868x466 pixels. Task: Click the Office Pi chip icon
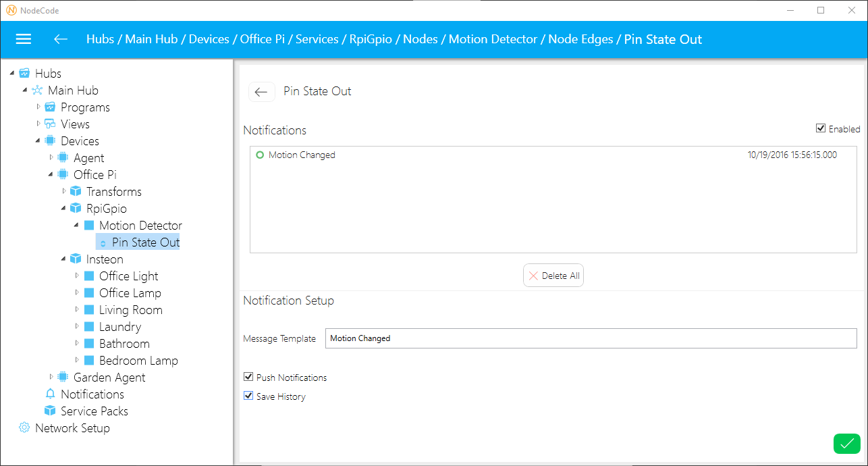pyautogui.click(x=63, y=175)
